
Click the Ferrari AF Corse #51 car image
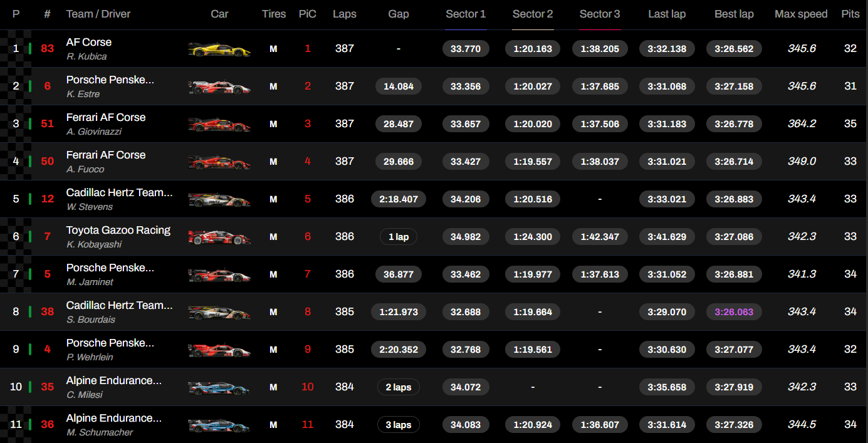[x=219, y=124]
